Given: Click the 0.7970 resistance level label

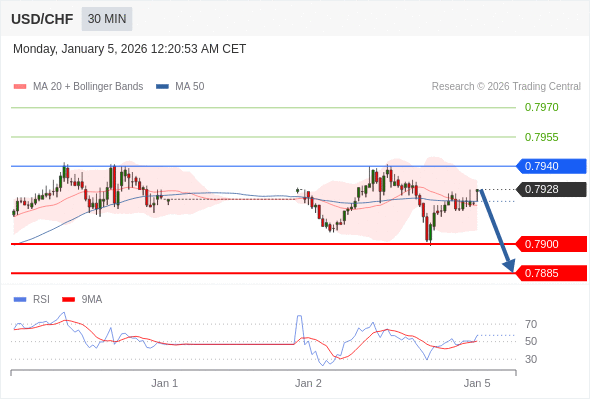Looking at the screenshot, I should coord(541,107).
